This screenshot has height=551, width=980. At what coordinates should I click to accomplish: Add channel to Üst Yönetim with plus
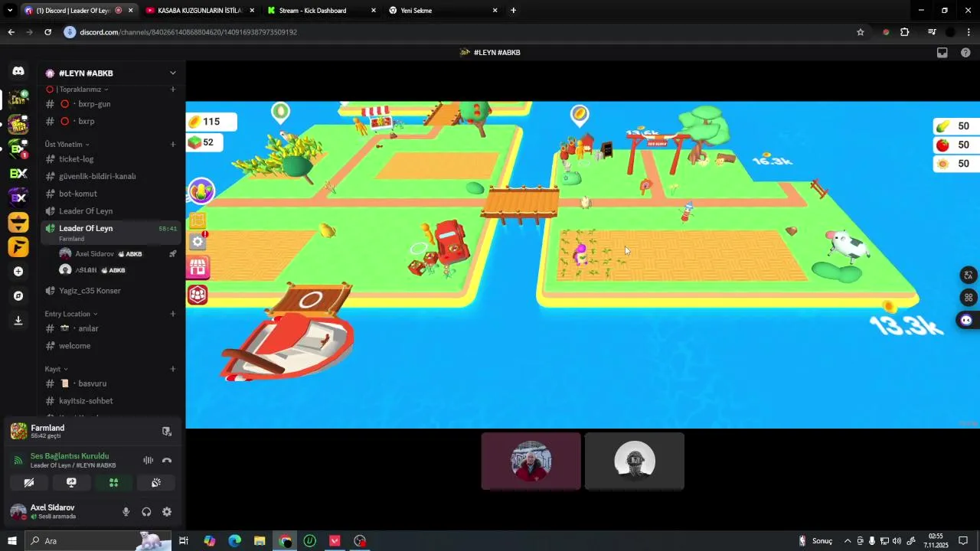(173, 144)
